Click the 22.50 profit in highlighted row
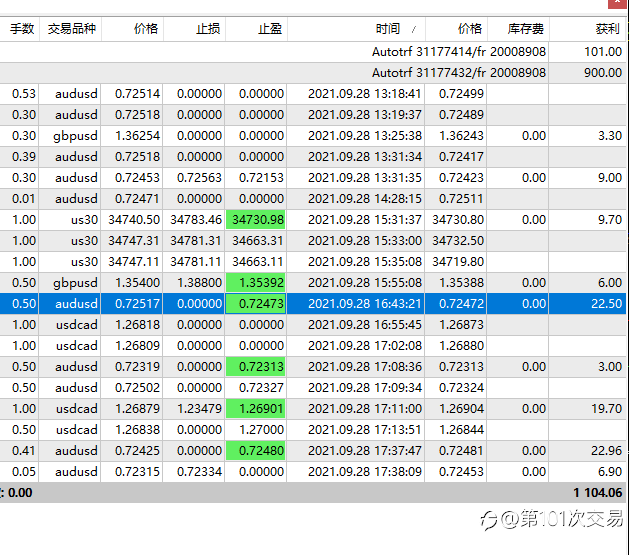The width and height of the screenshot is (629, 555). [606, 304]
